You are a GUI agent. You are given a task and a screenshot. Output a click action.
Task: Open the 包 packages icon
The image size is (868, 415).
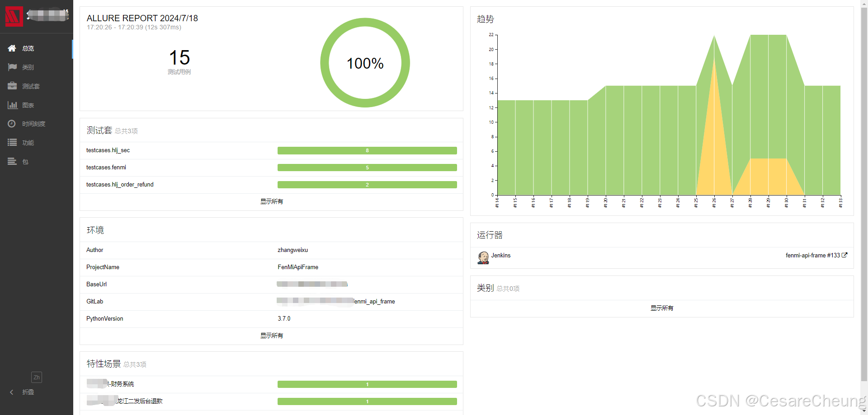(12, 162)
